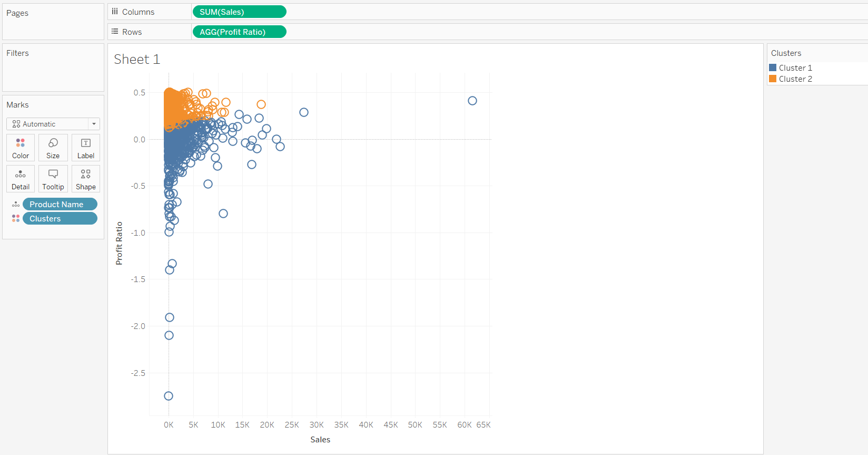The image size is (868, 455).
Task: Select the SUM(Sales) pill on Columns
Action: (x=239, y=12)
